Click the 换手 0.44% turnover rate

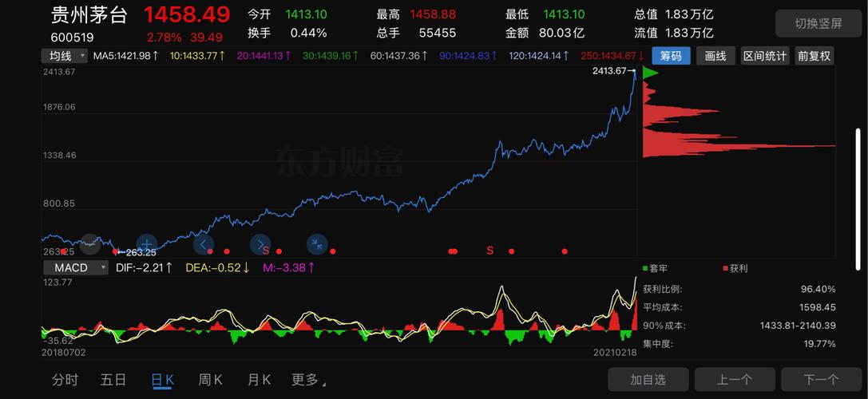click(308, 34)
